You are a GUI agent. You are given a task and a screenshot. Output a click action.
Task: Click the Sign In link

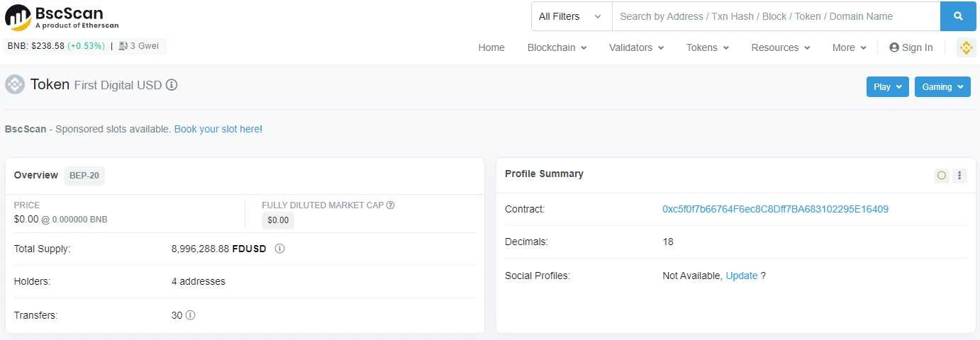click(x=911, y=47)
